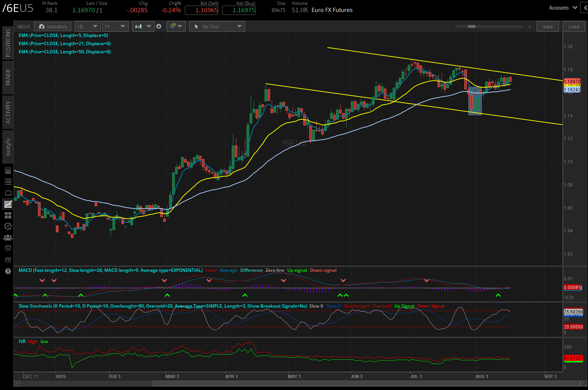The height and width of the screenshot is (390, 588).
Task: Click the 1.16242 EMA price axis tag
Action: point(572,90)
